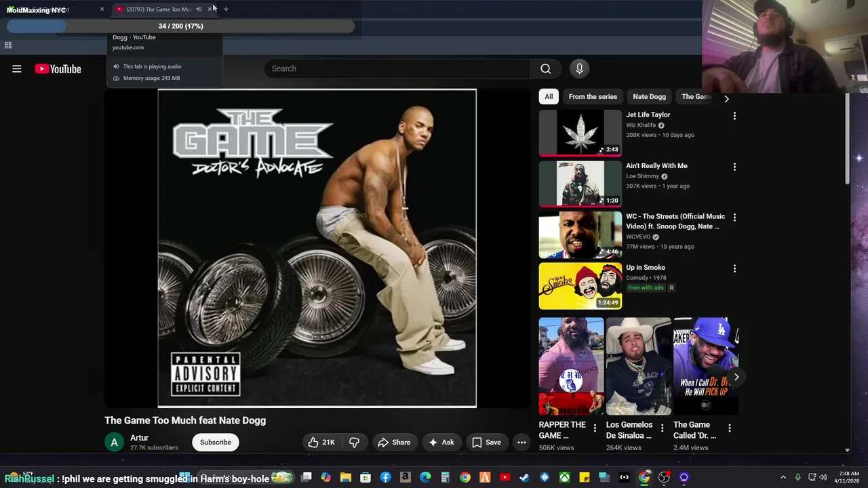Open a new browser tab
Viewport: 868px width, 488px height.
coord(226,9)
